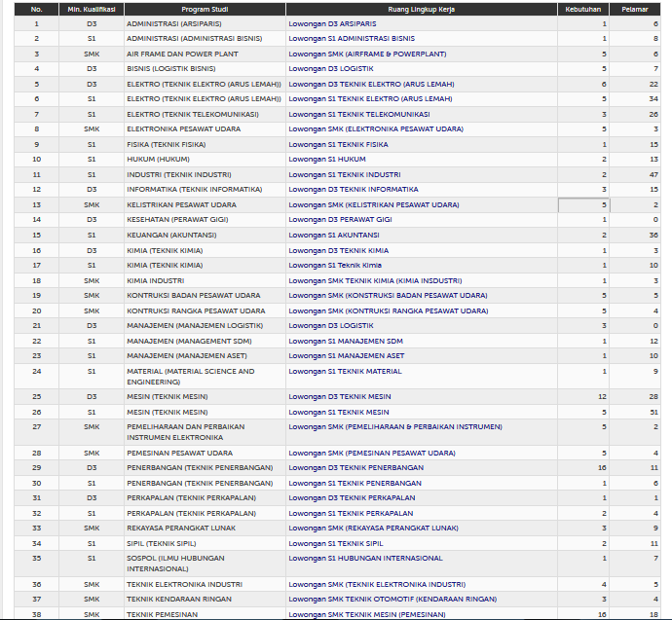This screenshot has height=620, width=672.
Task: Open Lowongan D3 TEKNIK ELEKTRO (ARUS LEMAH)
Action: (x=371, y=85)
